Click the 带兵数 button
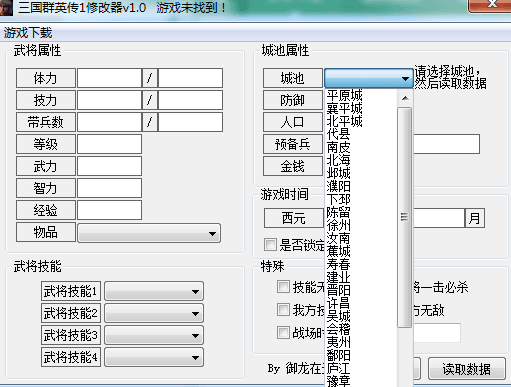511x387 pixels. 46,122
